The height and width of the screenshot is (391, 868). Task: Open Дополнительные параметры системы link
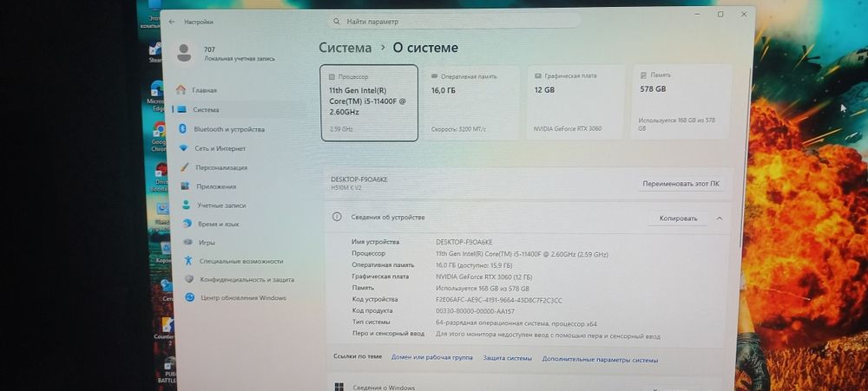[x=600, y=360]
